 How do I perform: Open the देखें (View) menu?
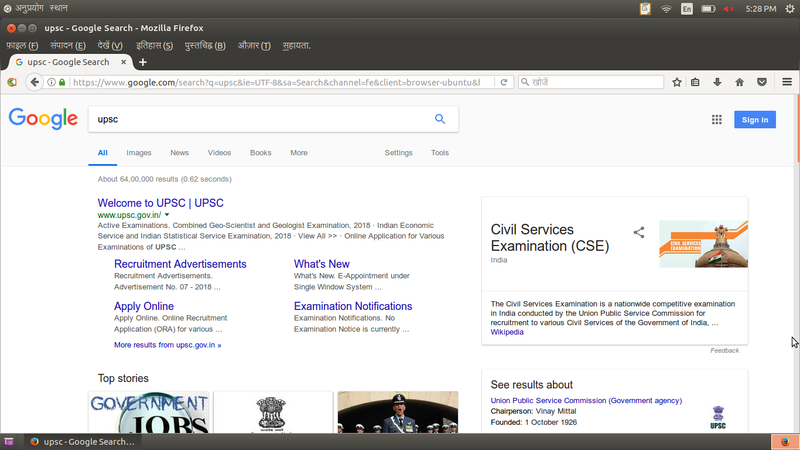click(x=110, y=45)
